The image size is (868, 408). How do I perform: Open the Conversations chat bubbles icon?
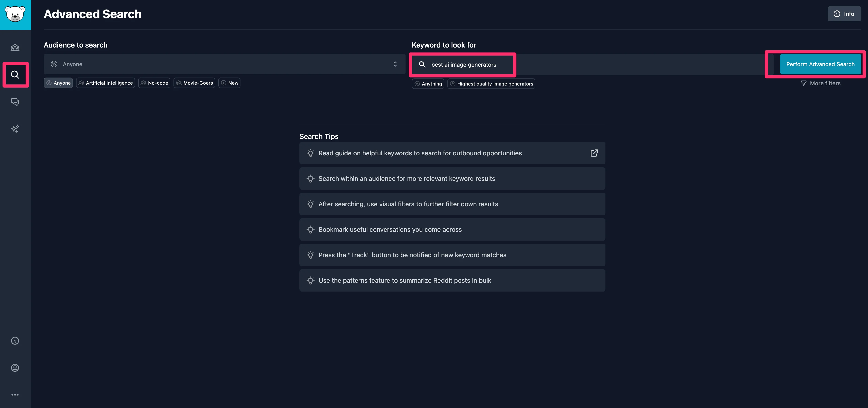[x=15, y=102]
